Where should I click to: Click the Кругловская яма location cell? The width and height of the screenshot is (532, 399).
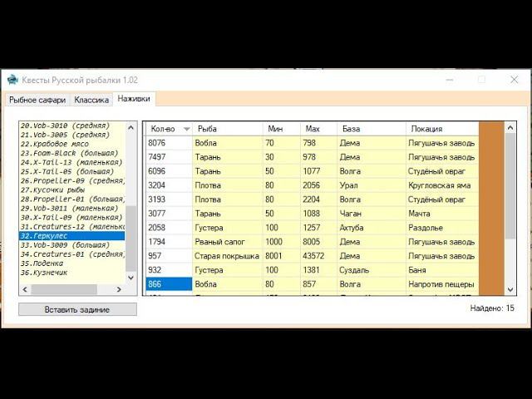click(x=442, y=185)
